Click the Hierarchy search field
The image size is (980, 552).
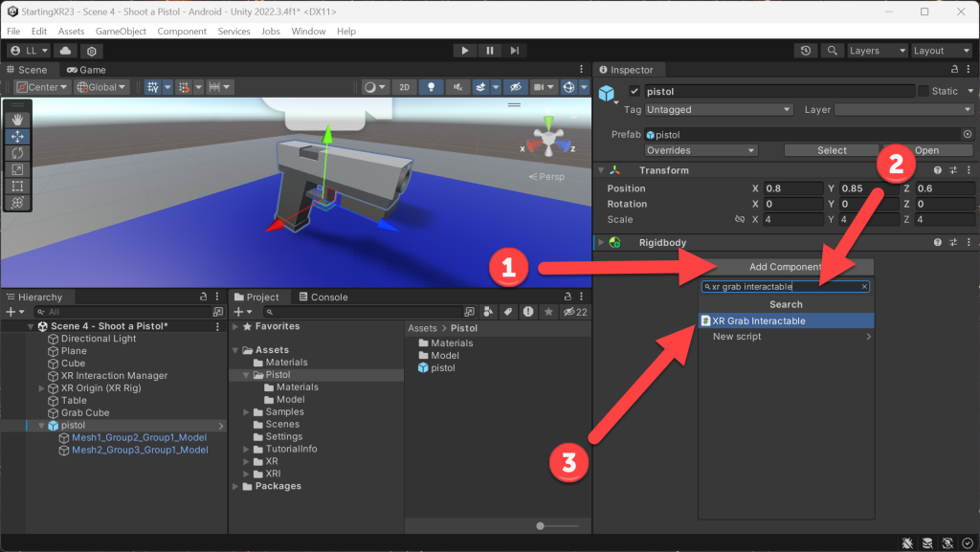click(x=122, y=312)
